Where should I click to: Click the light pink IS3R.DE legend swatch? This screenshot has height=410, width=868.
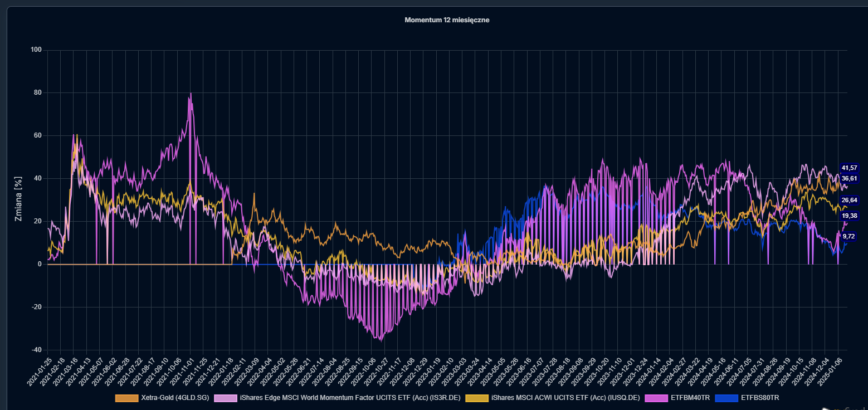(x=226, y=398)
